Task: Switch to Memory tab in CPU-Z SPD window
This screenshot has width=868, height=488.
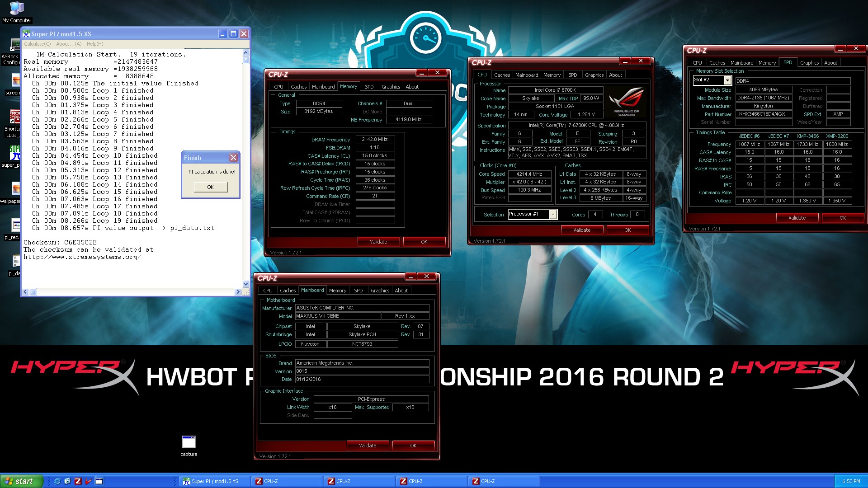Action: 767,63
